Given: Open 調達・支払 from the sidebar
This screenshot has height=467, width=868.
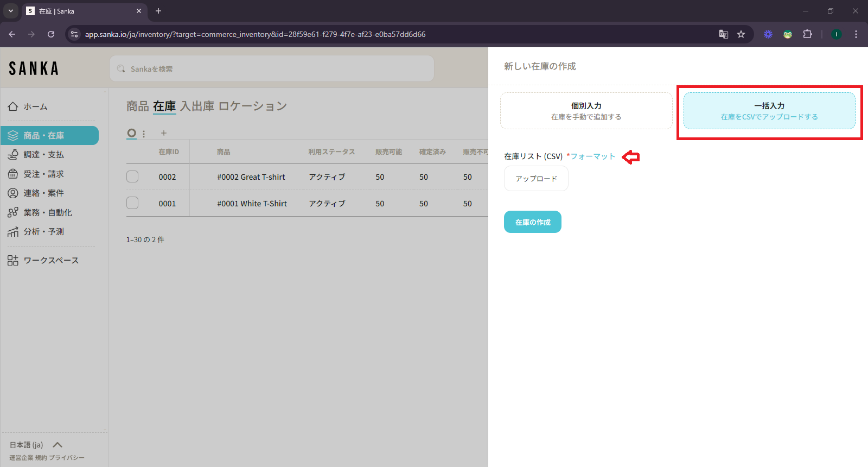Looking at the screenshot, I should tap(43, 155).
